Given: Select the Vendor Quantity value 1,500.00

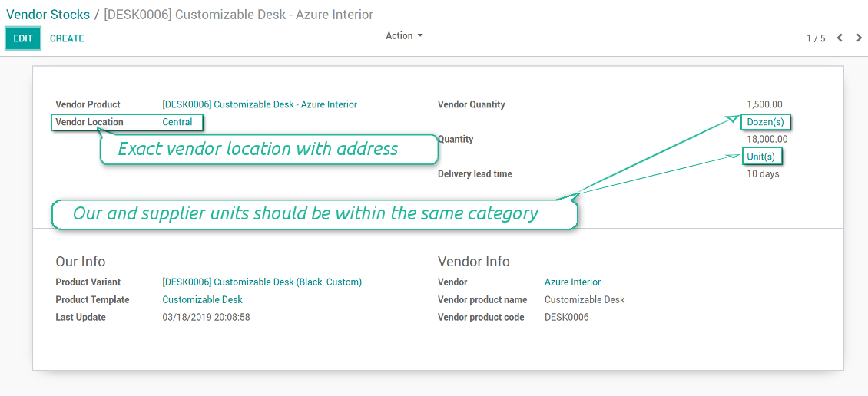Looking at the screenshot, I should (x=764, y=104).
